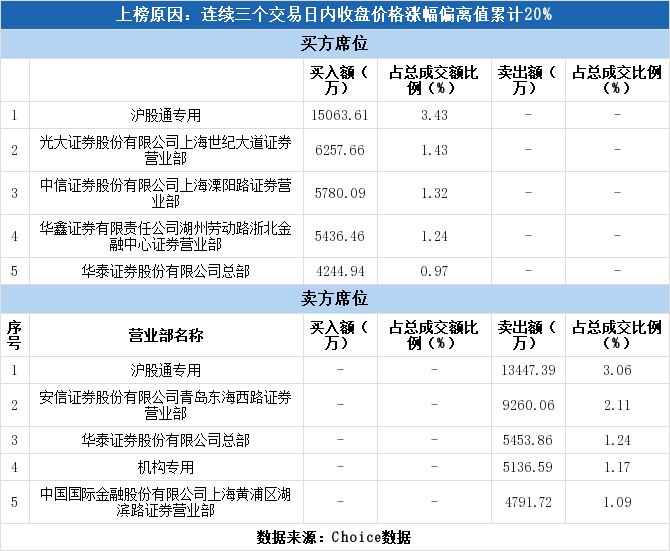This screenshot has height=551, width=670.
Task: Click the 营业部名称 column header
Action: pos(166,335)
